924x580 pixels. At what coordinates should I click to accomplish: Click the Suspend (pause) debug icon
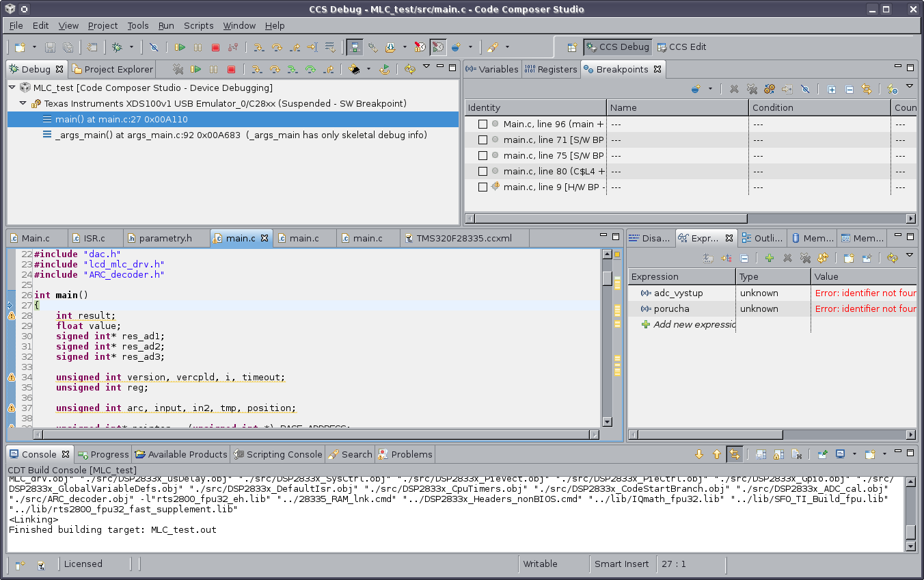tap(213, 69)
